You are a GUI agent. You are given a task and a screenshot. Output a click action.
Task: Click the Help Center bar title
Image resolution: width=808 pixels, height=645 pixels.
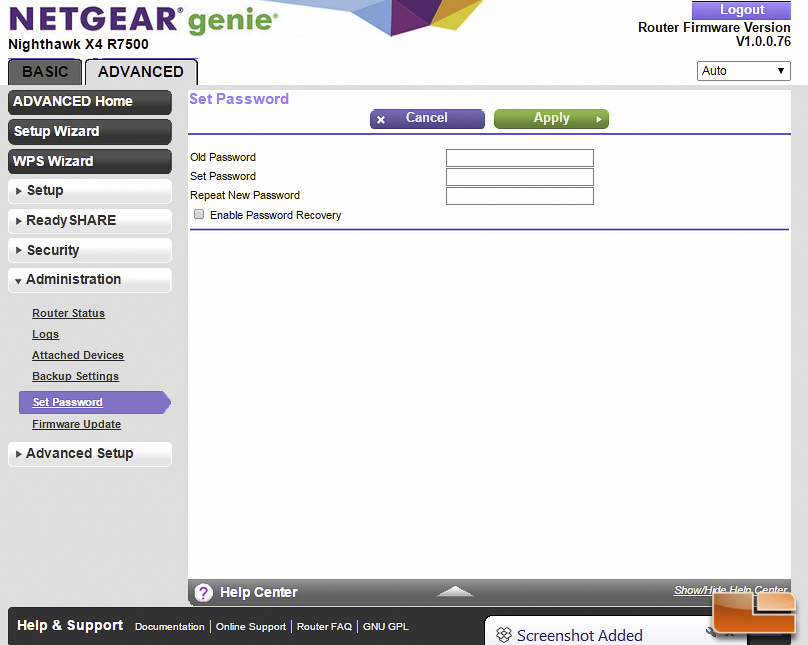point(259,592)
